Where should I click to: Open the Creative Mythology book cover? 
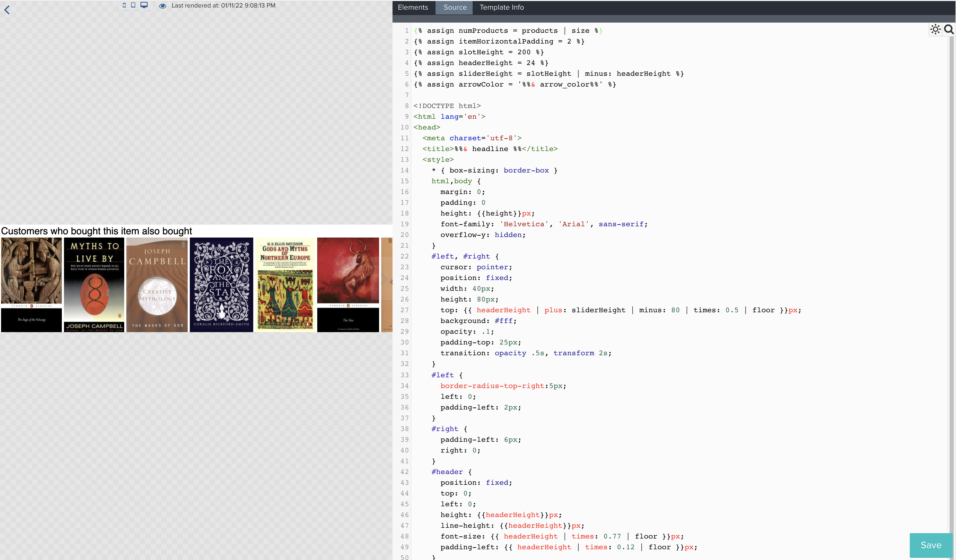click(x=157, y=285)
